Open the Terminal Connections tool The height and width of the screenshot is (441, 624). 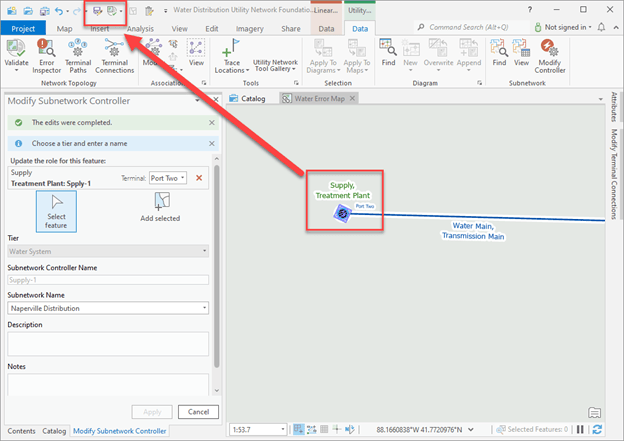[x=114, y=56]
